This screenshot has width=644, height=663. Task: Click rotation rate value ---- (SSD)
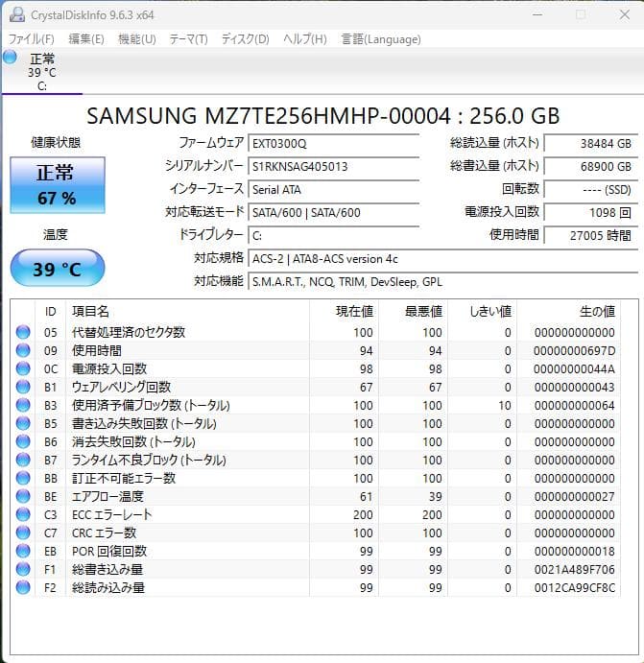[590, 189]
